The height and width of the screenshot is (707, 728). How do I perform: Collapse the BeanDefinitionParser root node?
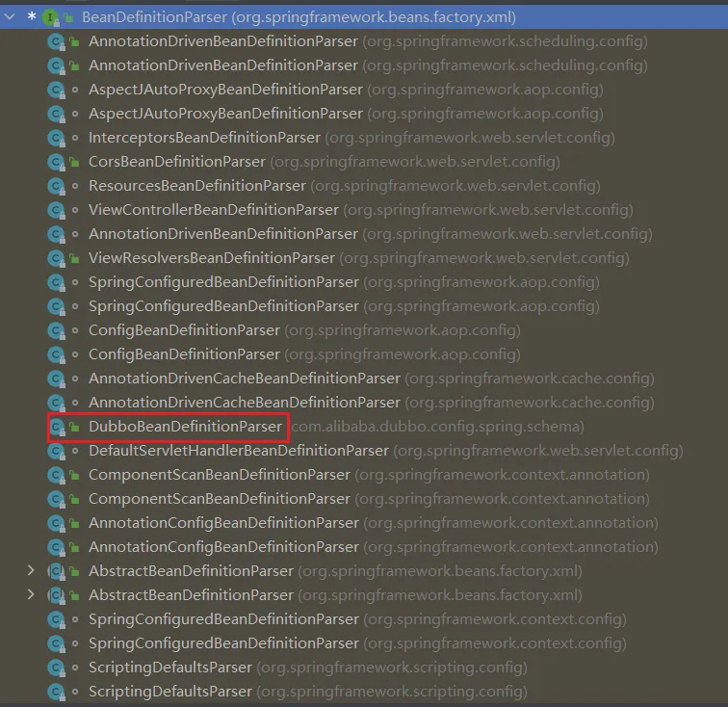[x=11, y=17]
